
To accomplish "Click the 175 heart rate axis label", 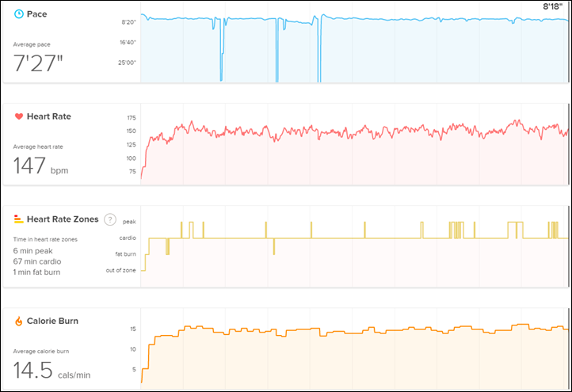I will click(132, 118).
